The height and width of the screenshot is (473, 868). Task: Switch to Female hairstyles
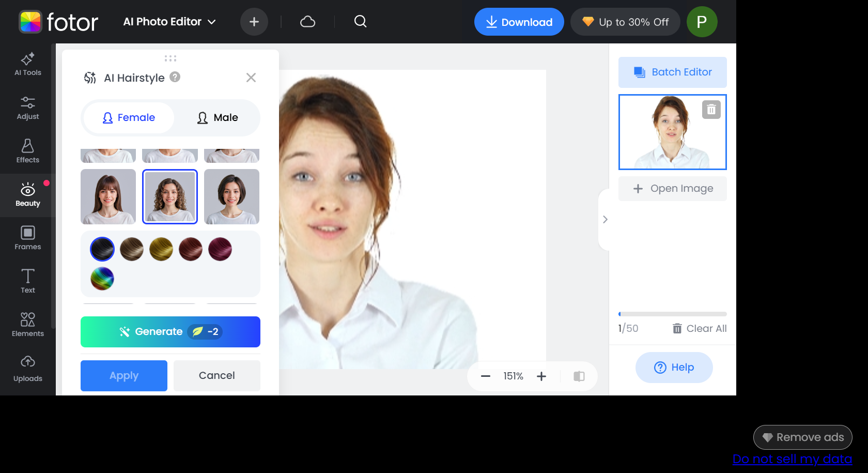129,118
